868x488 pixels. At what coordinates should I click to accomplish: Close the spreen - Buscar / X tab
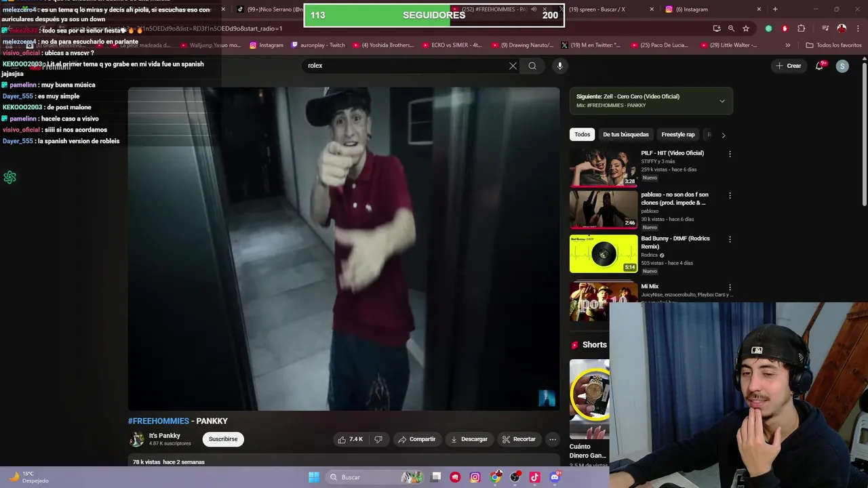[x=652, y=9]
